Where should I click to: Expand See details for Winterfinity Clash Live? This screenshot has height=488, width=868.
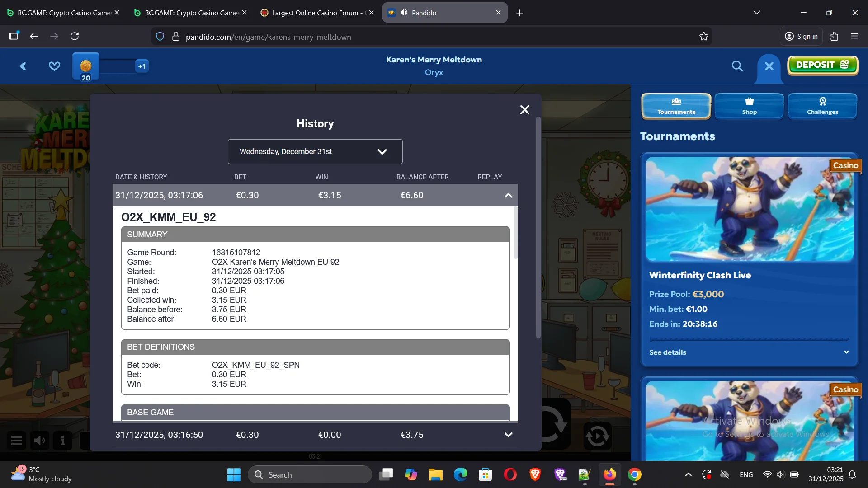(x=749, y=352)
